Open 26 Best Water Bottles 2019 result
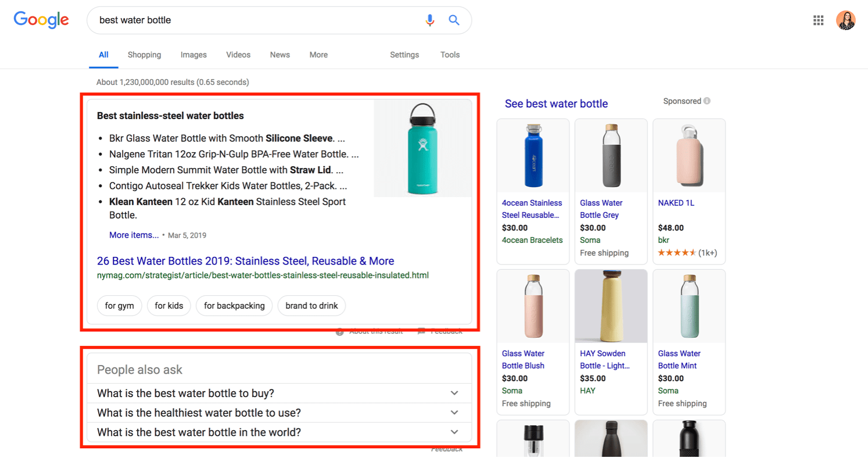The image size is (868, 458). coord(245,261)
